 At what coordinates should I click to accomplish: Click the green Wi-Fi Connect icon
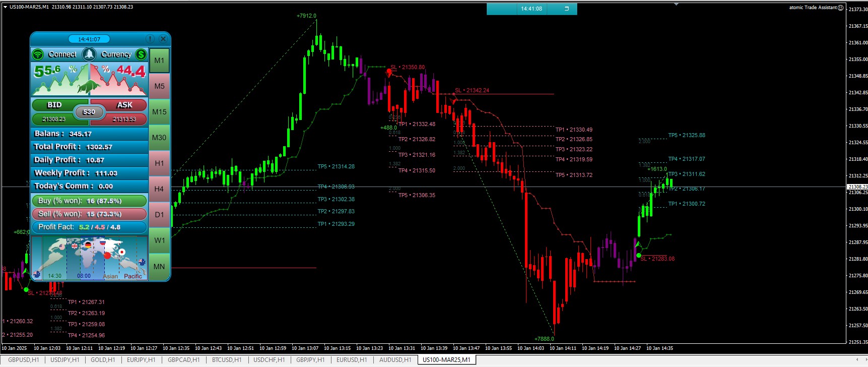(x=38, y=54)
